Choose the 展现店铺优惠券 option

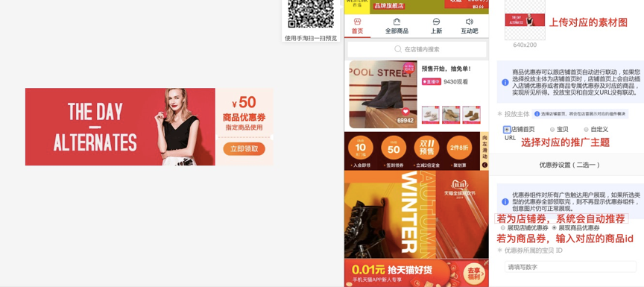pos(502,227)
